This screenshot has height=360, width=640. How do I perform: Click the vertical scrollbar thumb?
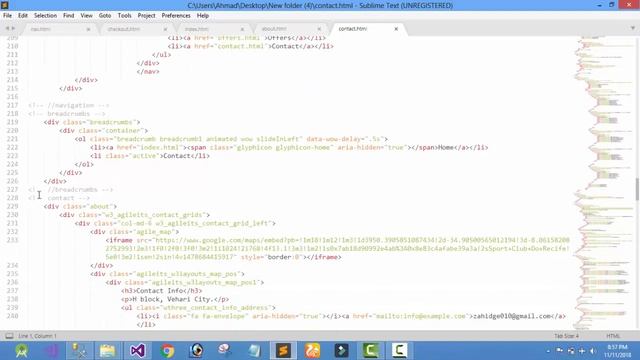click(x=638, y=189)
